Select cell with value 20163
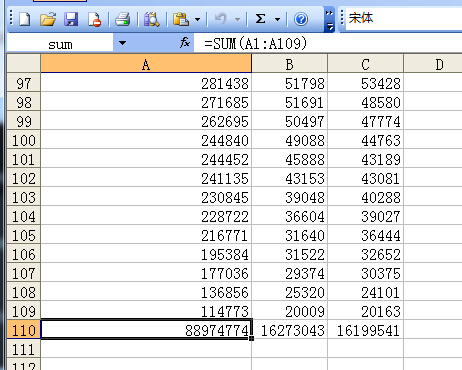This screenshot has width=462, height=370. [365, 311]
